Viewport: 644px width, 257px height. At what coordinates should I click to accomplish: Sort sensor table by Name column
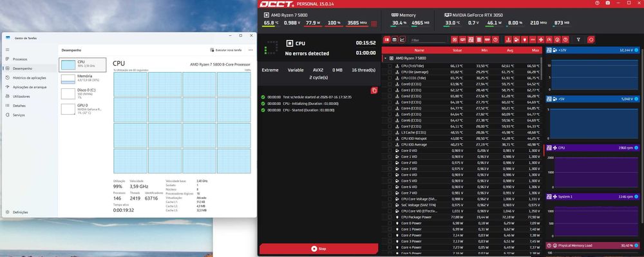(419, 50)
